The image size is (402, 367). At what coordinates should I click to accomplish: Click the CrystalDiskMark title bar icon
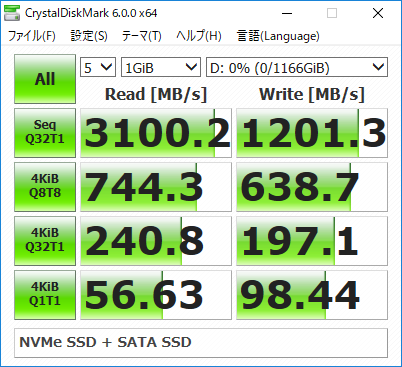(x=12, y=13)
